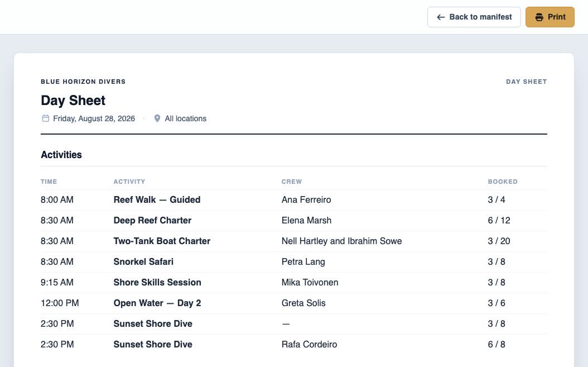Click crew name Ana Ferreiro
The image size is (588, 367).
[x=306, y=199]
